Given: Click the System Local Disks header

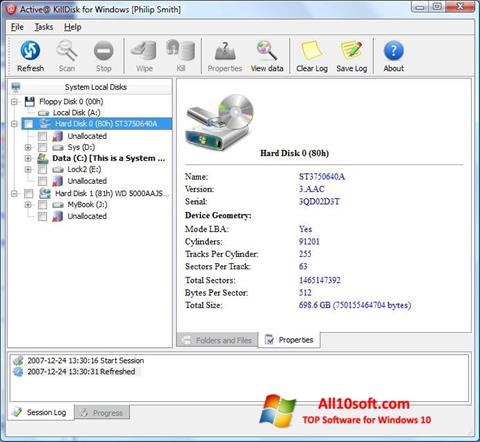Looking at the screenshot, I should click(90, 87).
